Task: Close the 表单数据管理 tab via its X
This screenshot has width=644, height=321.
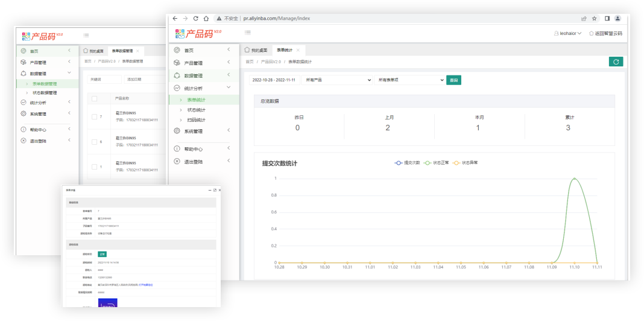Action: 137,51
